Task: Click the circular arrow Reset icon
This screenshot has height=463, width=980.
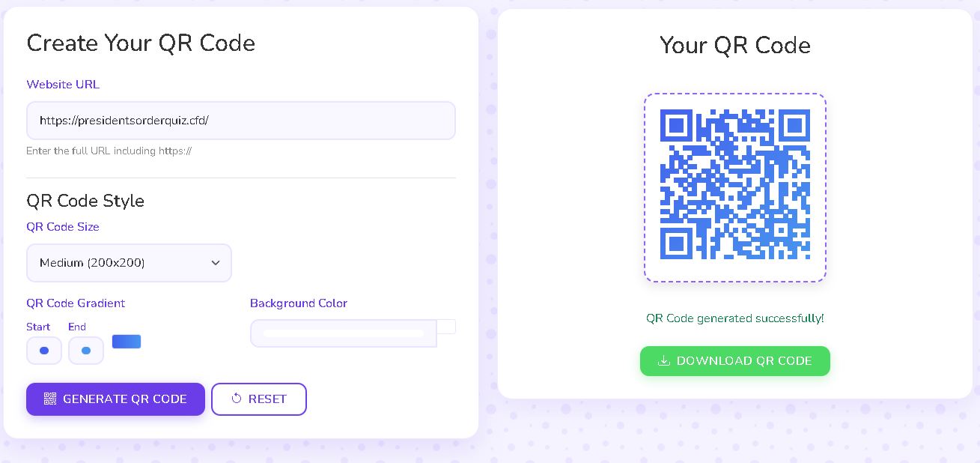Action: coord(237,399)
